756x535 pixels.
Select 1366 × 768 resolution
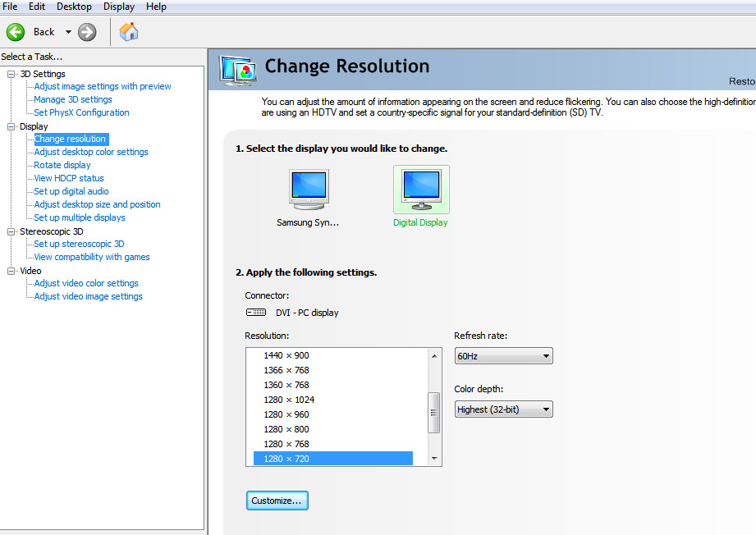pos(286,370)
